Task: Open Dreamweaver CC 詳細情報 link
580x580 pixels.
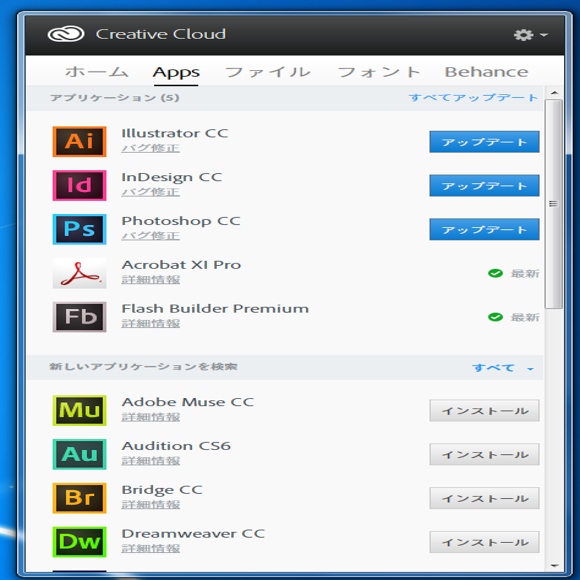Action: tap(151, 549)
